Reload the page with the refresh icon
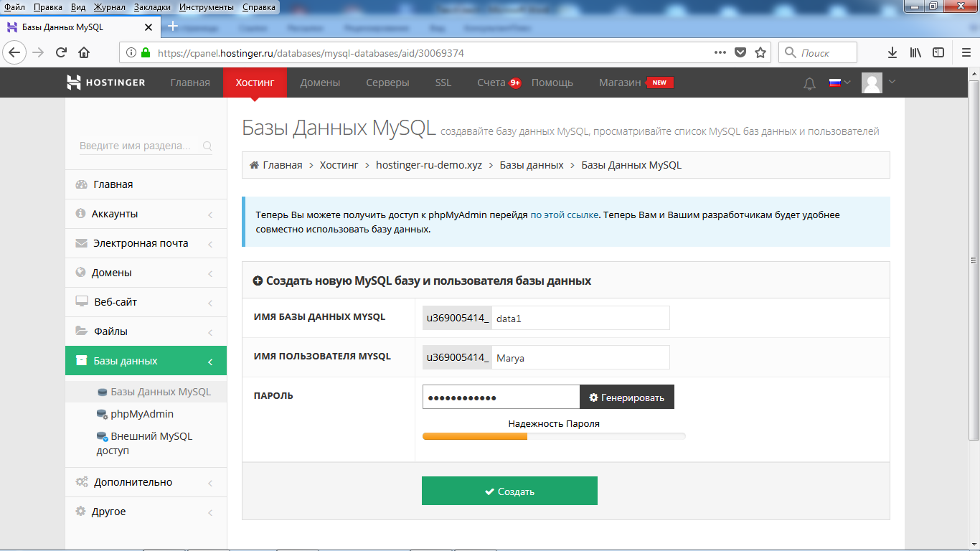Image resolution: width=980 pixels, height=551 pixels. [61, 52]
